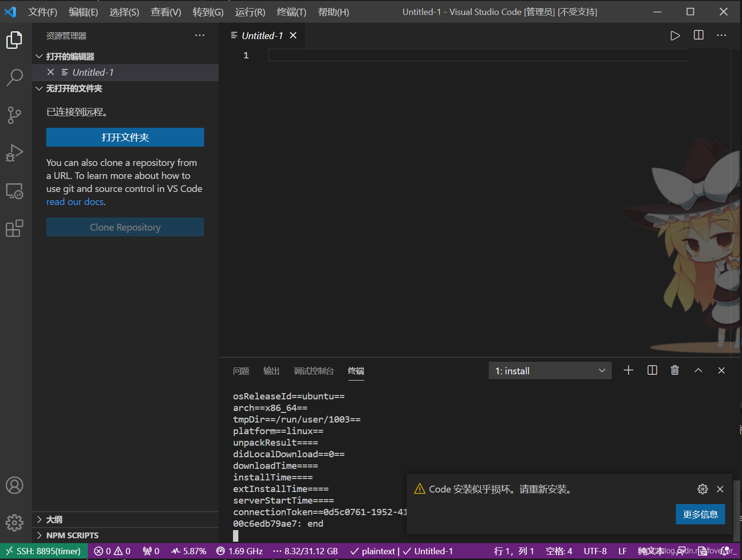Open Explorer panel more actions ellipsis

point(200,36)
